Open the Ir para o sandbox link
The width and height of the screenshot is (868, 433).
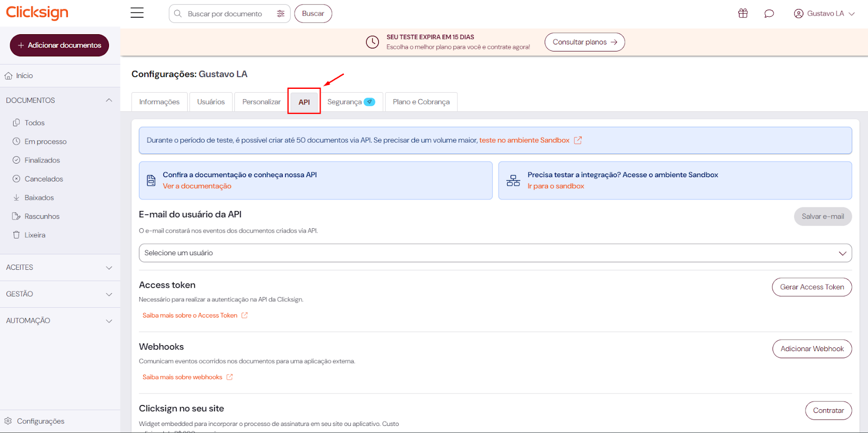coord(556,186)
